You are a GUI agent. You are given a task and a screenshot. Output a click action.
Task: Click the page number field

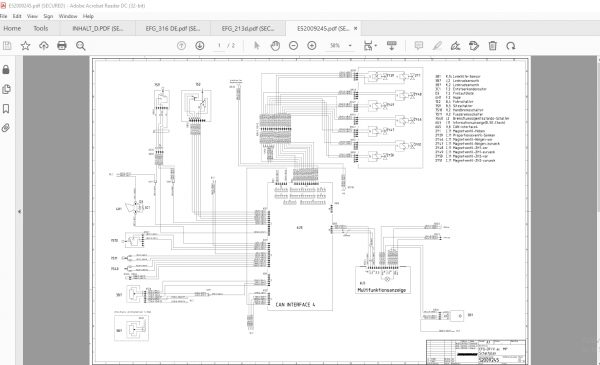coord(219,46)
